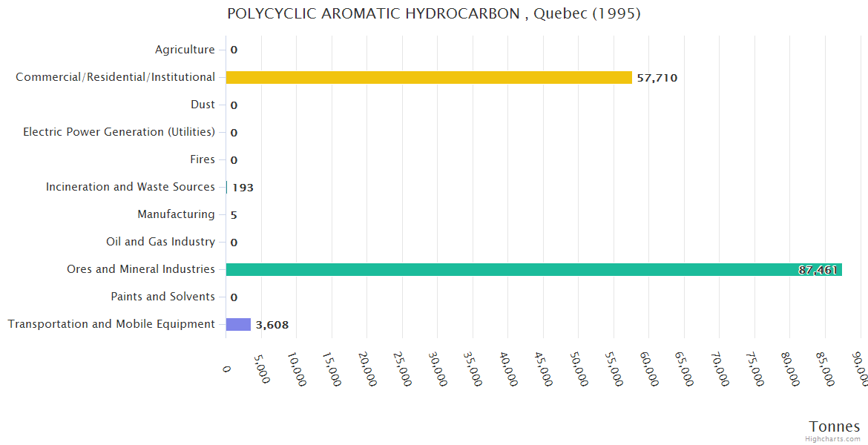Select the Agriculture category label

click(x=185, y=50)
